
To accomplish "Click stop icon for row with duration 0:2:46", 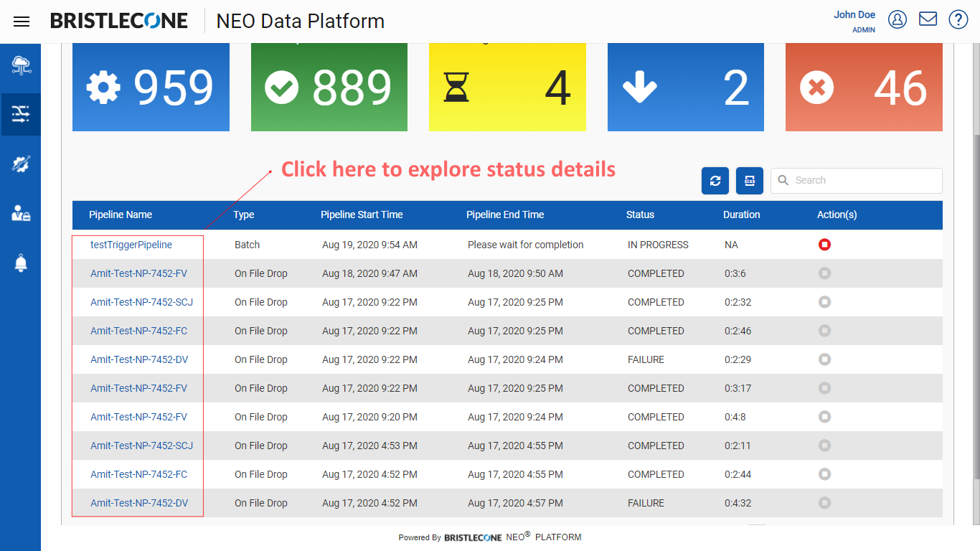I will tap(824, 331).
